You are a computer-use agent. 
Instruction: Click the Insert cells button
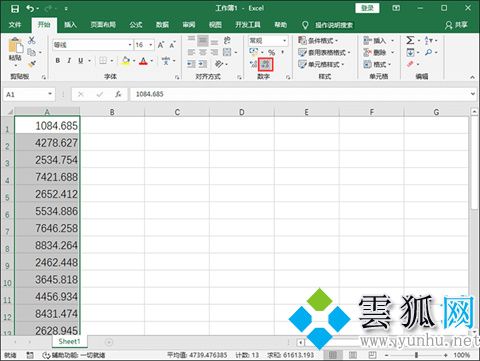(x=379, y=40)
